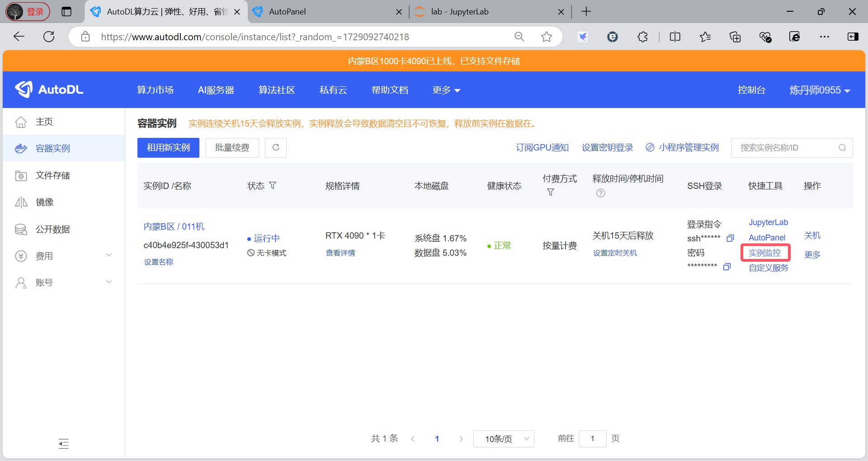Open 算法社区 in navigation bar

click(277, 90)
